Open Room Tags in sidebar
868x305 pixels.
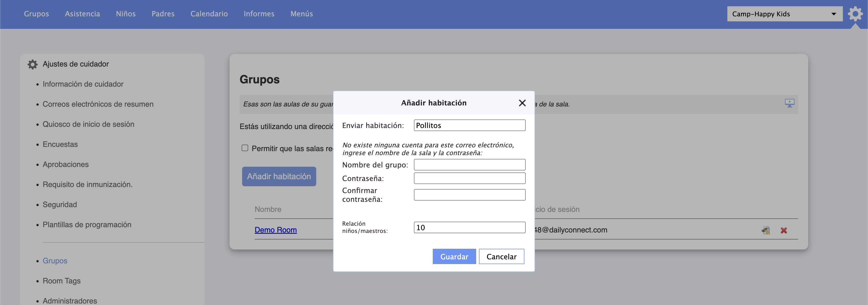coord(61,281)
